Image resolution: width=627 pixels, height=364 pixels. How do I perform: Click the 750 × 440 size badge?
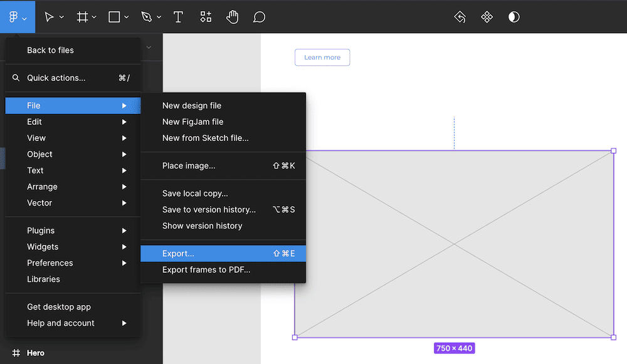click(x=454, y=348)
